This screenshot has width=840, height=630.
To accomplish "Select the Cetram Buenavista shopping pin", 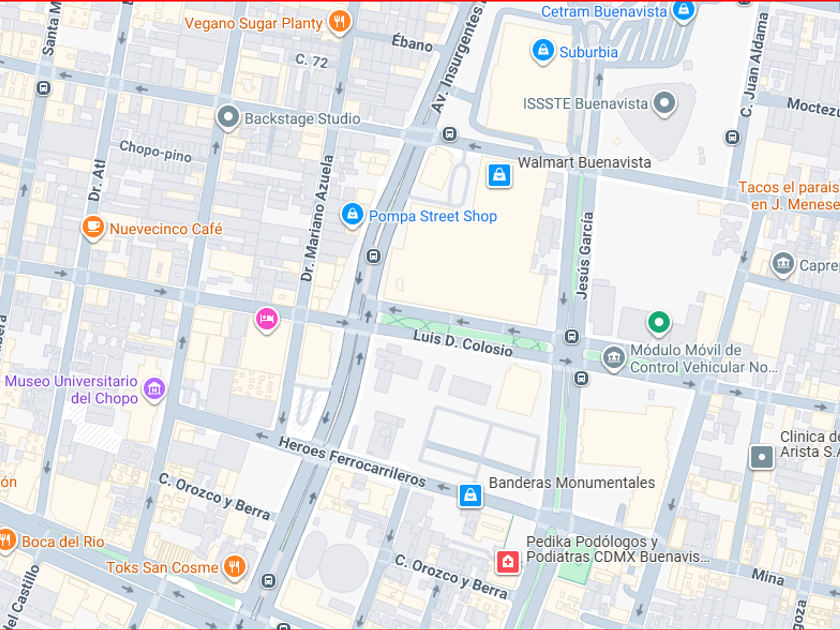I will [683, 10].
